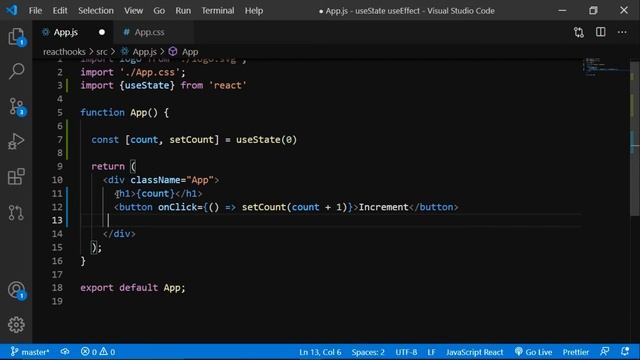Open the editor More Actions menu

[622, 32]
